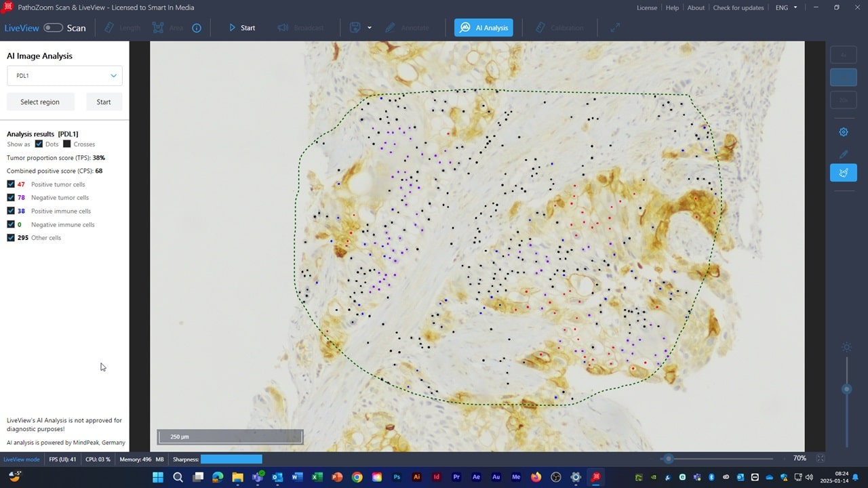Image resolution: width=868 pixels, height=488 pixels.
Task: Select the Length measurement tool
Action: tap(122, 28)
